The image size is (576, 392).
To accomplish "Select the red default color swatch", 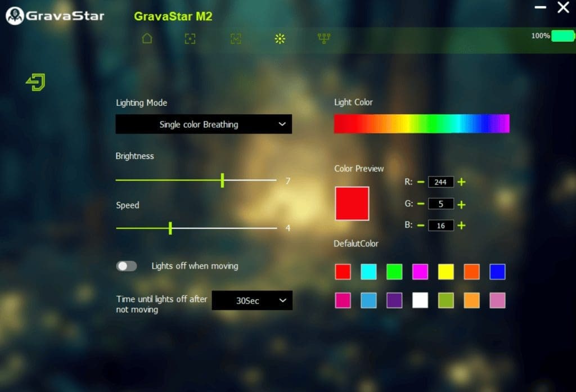I will [x=343, y=272].
